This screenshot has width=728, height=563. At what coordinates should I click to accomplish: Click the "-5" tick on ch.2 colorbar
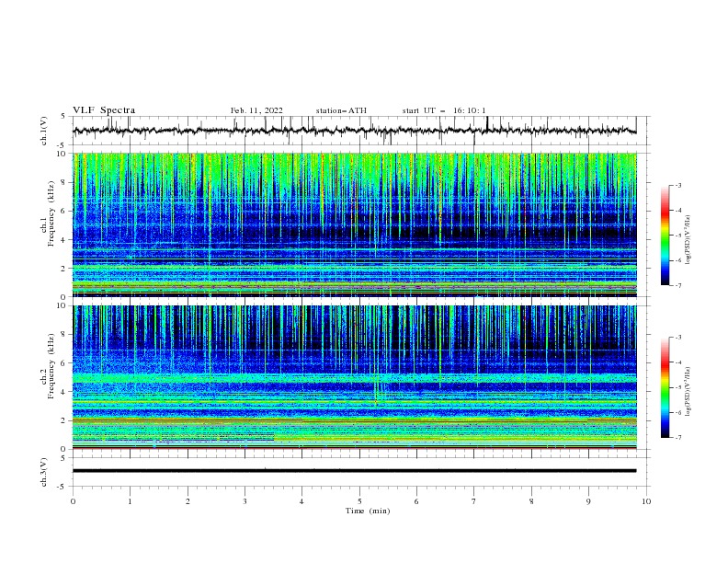pyautogui.click(x=678, y=387)
